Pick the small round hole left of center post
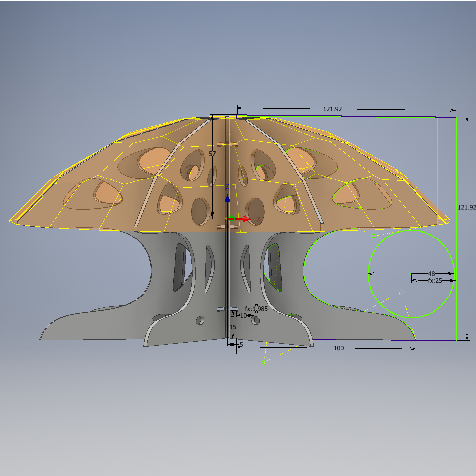Viewport: 476px width, 476px height. pyautogui.click(x=200, y=320)
